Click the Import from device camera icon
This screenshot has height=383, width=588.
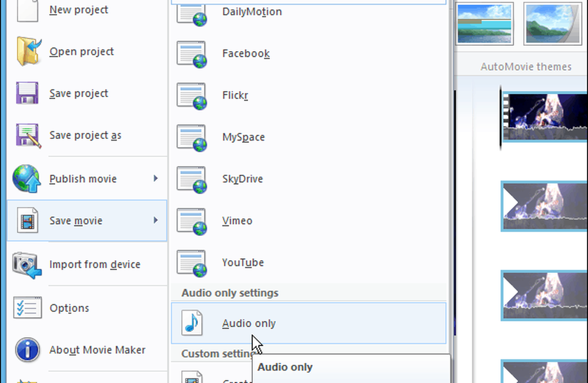coord(28,265)
